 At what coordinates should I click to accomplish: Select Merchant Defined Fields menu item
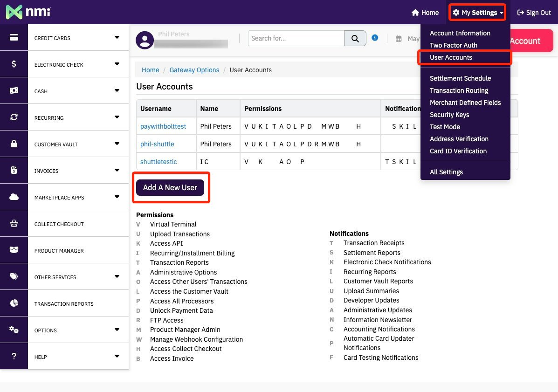(x=465, y=103)
